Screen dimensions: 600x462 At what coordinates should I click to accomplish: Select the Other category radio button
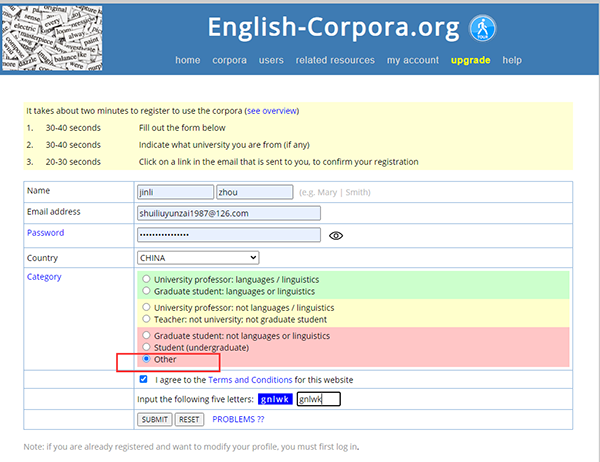pyautogui.click(x=148, y=358)
